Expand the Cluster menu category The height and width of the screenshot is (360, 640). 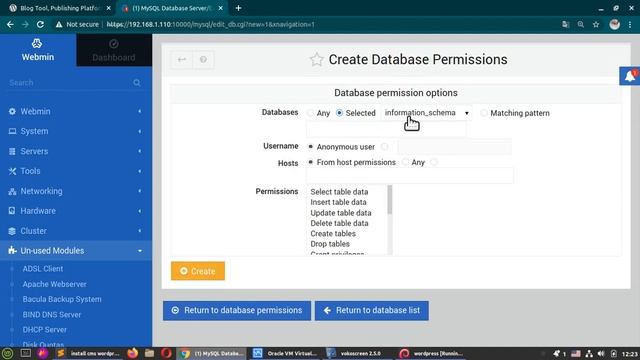(76, 231)
